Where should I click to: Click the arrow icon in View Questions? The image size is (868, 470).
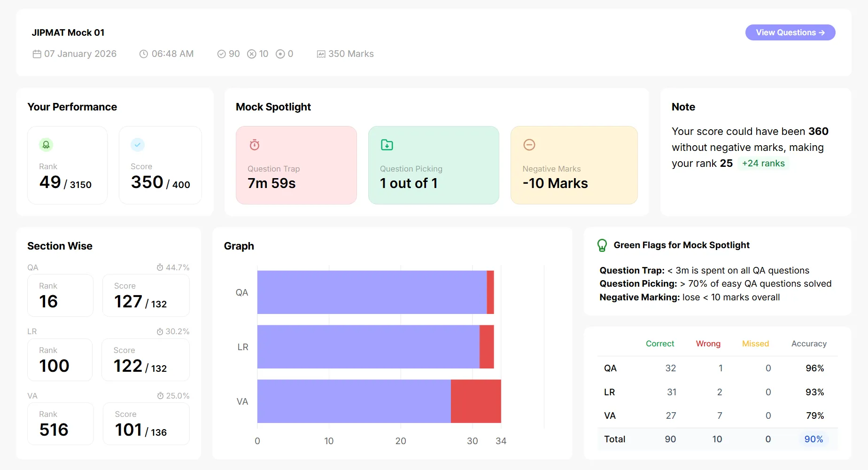[822, 32]
